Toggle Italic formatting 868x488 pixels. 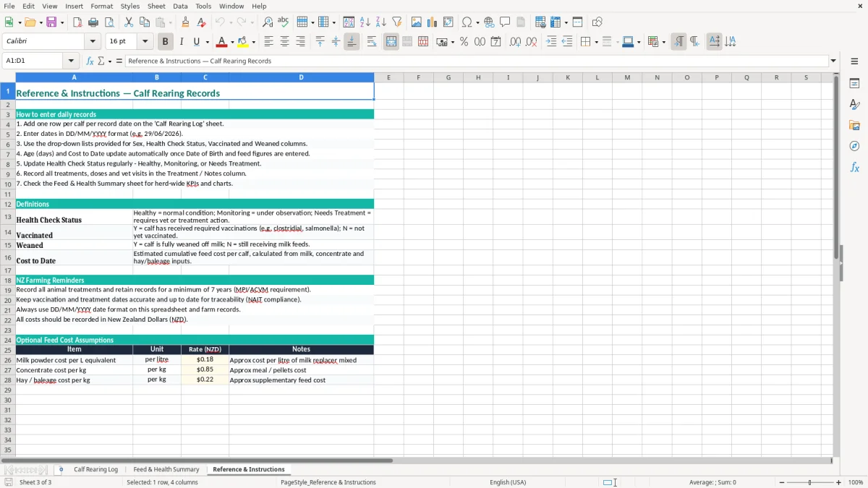pyautogui.click(x=181, y=42)
